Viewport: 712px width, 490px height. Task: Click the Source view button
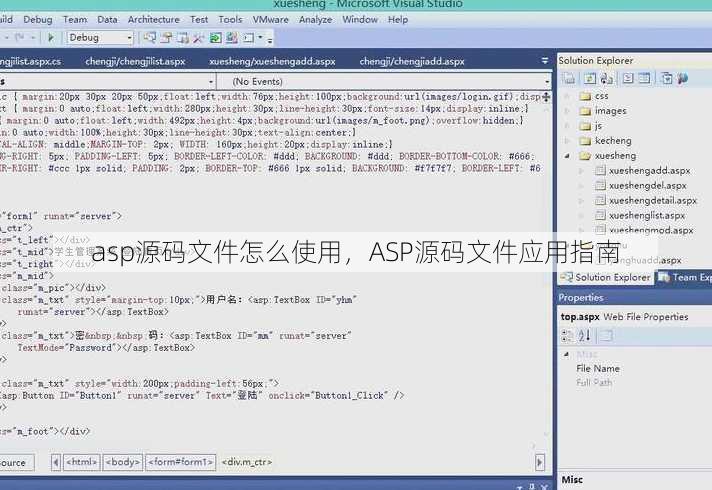tap(15, 463)
